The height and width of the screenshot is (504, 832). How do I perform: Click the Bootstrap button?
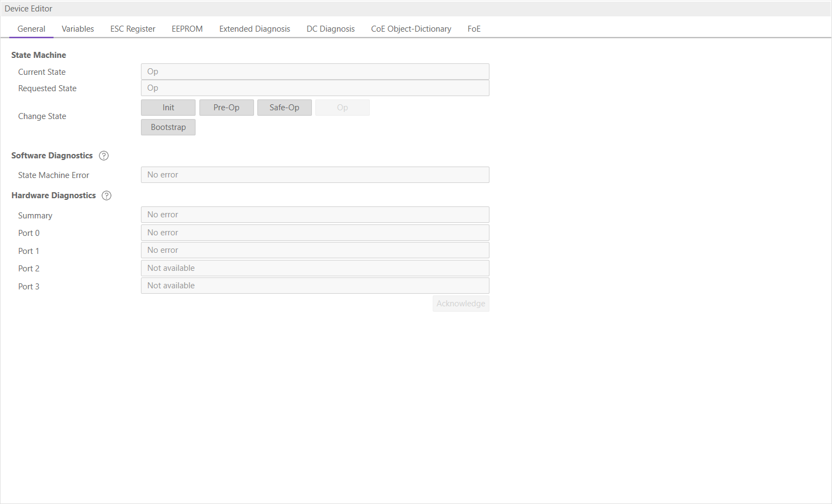point(168,127)
